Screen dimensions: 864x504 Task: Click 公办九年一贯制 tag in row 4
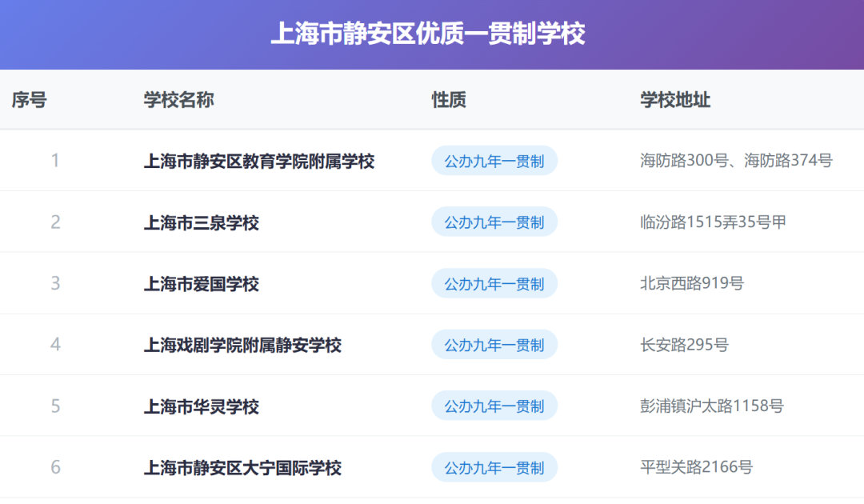(494, 345)
